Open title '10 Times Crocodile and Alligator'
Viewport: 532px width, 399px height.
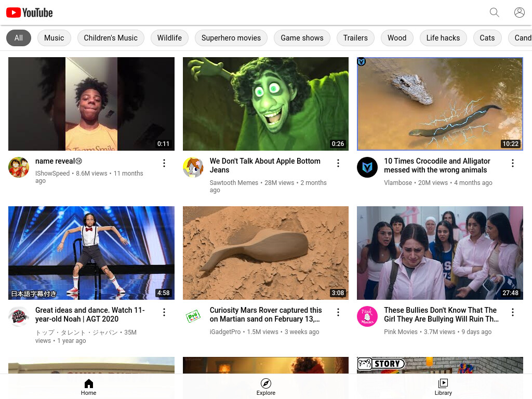click(437, 166)
